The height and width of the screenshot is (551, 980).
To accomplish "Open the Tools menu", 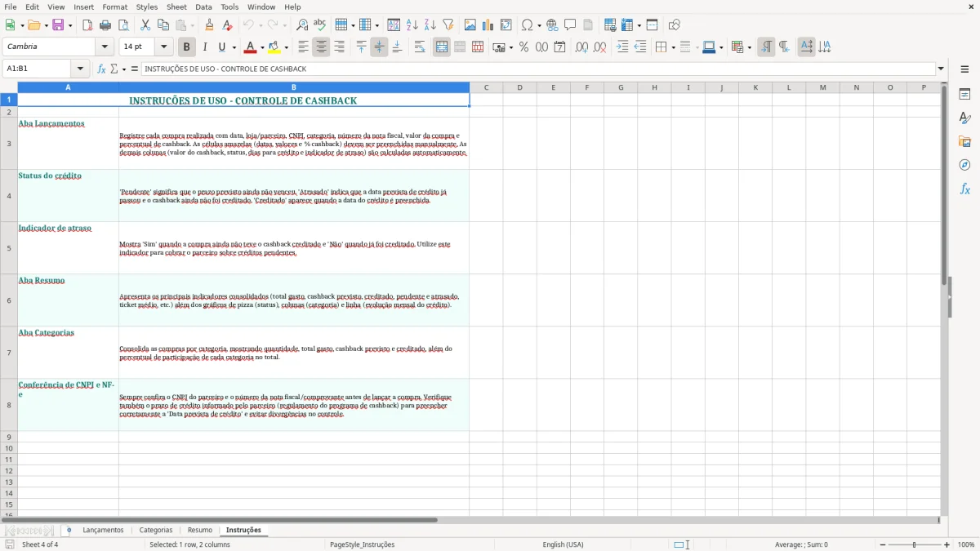I will (229, 7).
